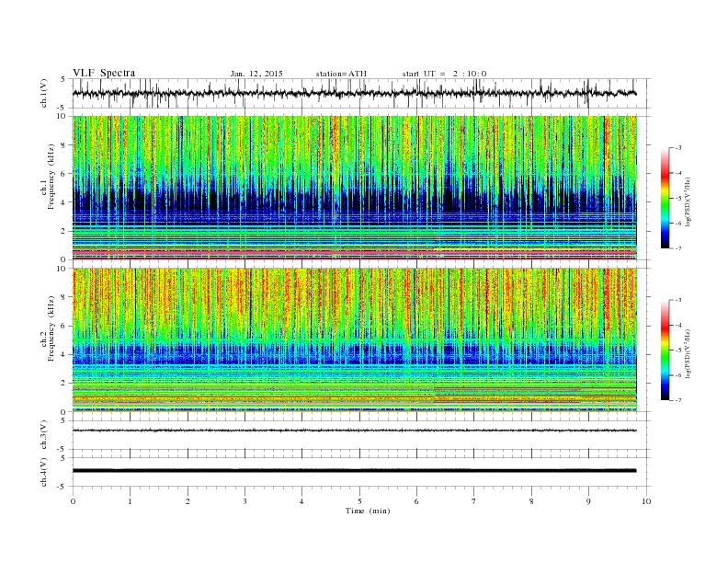The height and width of the screenshot is (563, 728).
Task: Click the "Time (min)" x-axis label
Action: coord(368,511)
